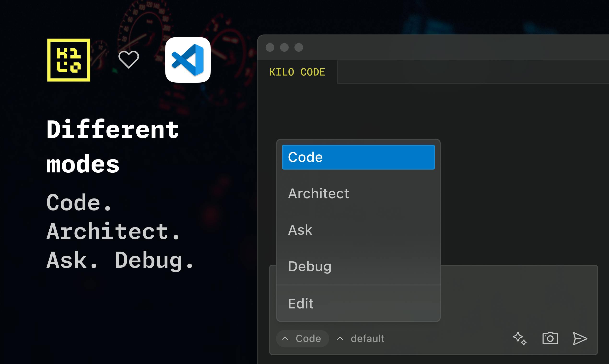Click the chevron beside default profile
Screen dimensions: 609x364
(340, 338)
